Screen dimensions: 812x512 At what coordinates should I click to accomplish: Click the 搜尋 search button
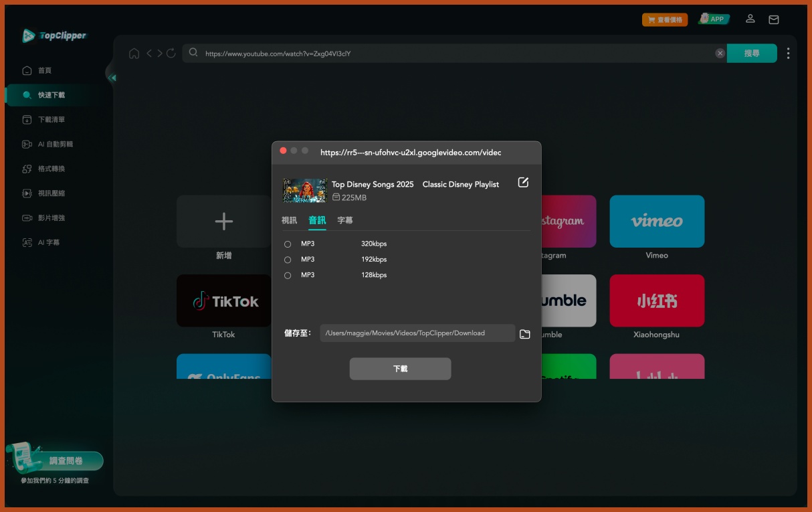pyautogui.click(x=751, y=54)
